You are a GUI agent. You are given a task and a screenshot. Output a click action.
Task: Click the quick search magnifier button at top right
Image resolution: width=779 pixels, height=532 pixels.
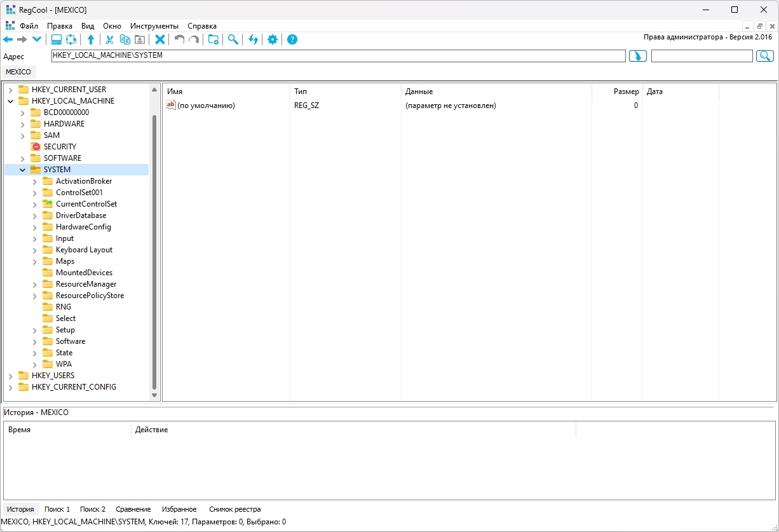pyautogui.click(x=764, y=56)
